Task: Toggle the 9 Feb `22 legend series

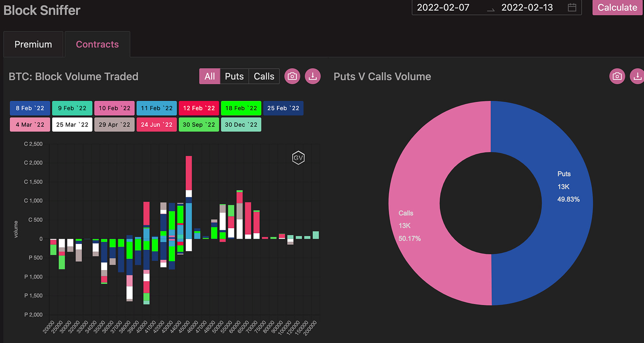Action: coord(73,108)
